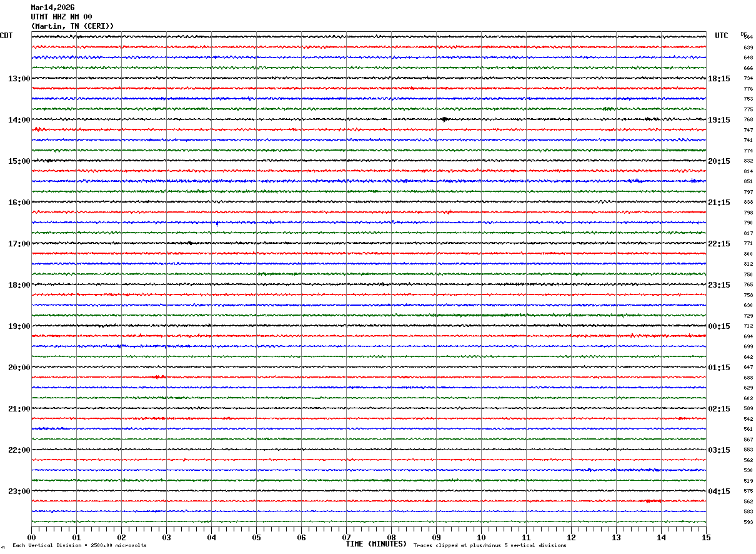Click the DC offset value "776"

click(x=748, y=89)
